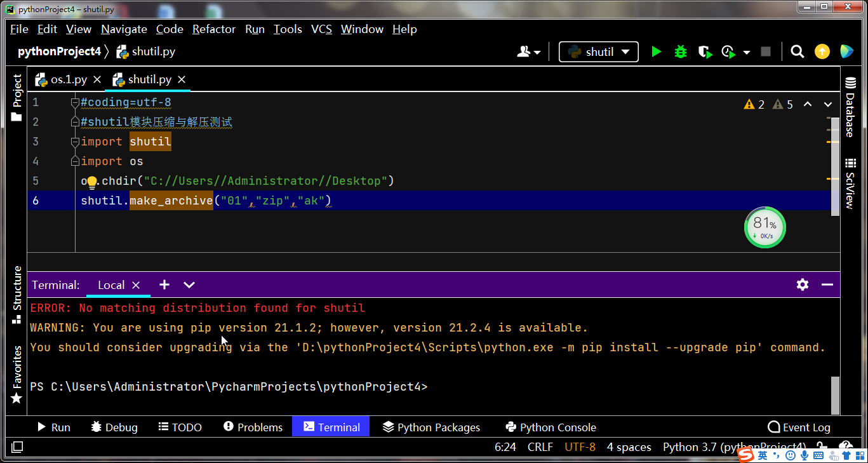
Task: Click the soft keyboard icon in IME bar
Action: (x=818, y=455)
